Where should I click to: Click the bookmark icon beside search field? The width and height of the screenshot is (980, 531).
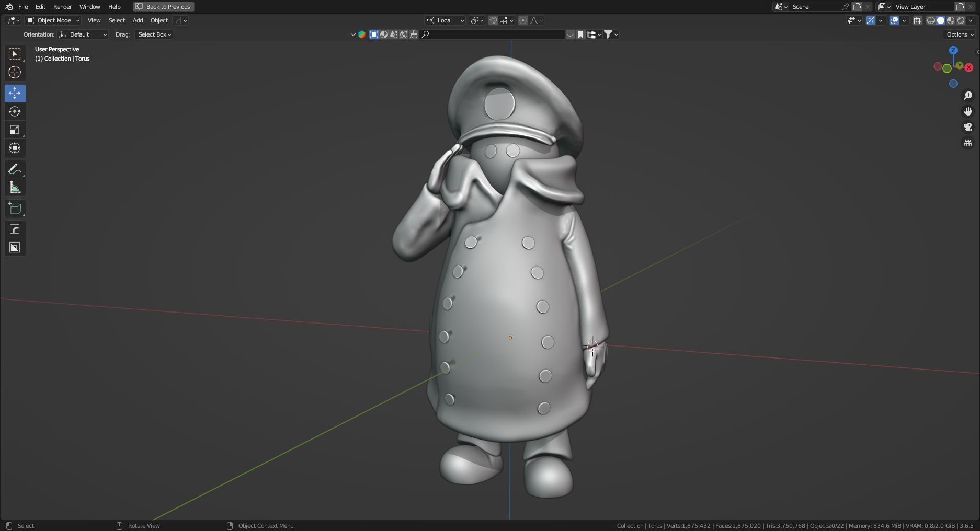point(580,34)
